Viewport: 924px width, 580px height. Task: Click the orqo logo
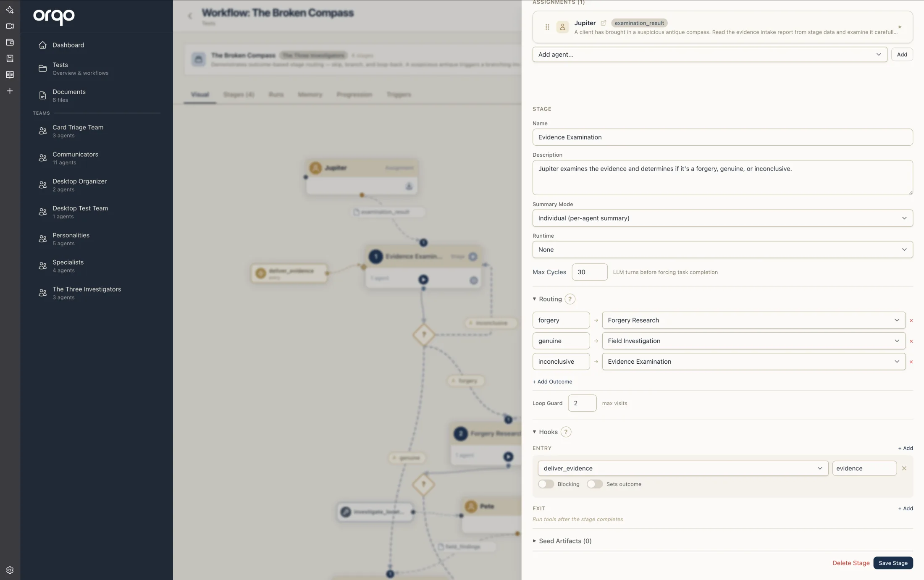click(54, 17)
